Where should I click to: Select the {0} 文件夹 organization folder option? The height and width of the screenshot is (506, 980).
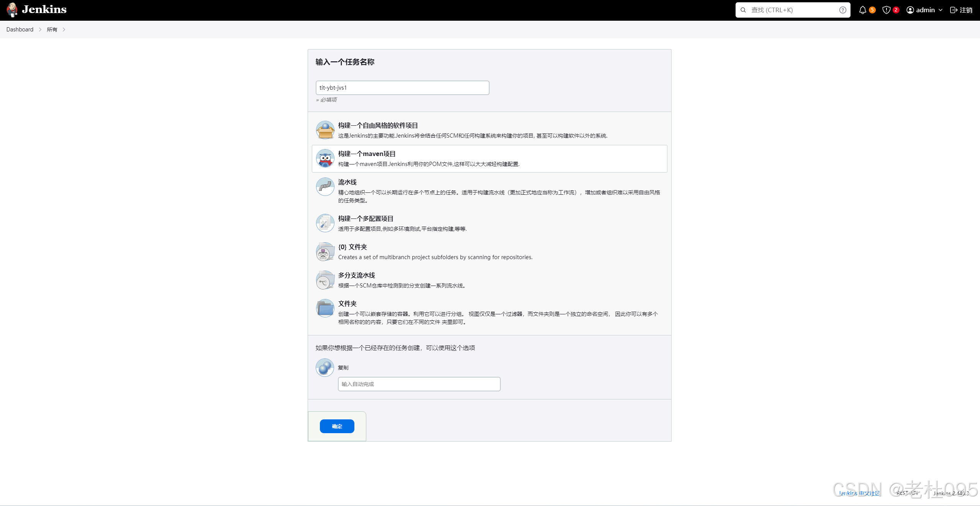(x=352, y=247)
